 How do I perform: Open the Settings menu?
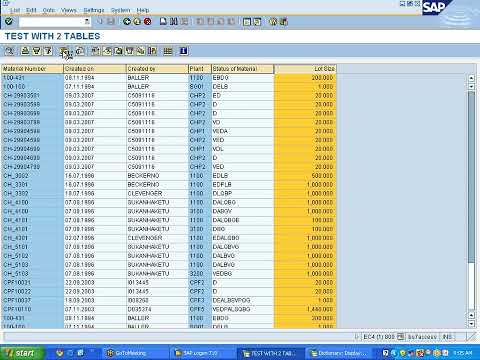tap(94, 10)
